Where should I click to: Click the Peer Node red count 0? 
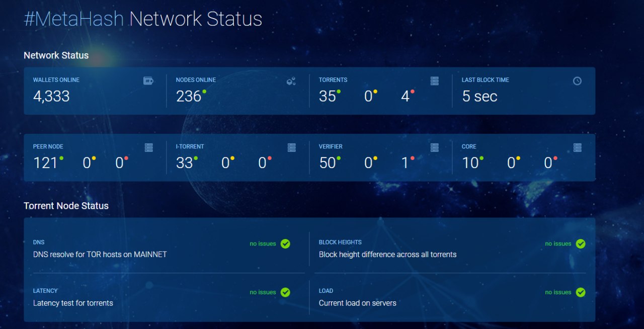point(119,163)
